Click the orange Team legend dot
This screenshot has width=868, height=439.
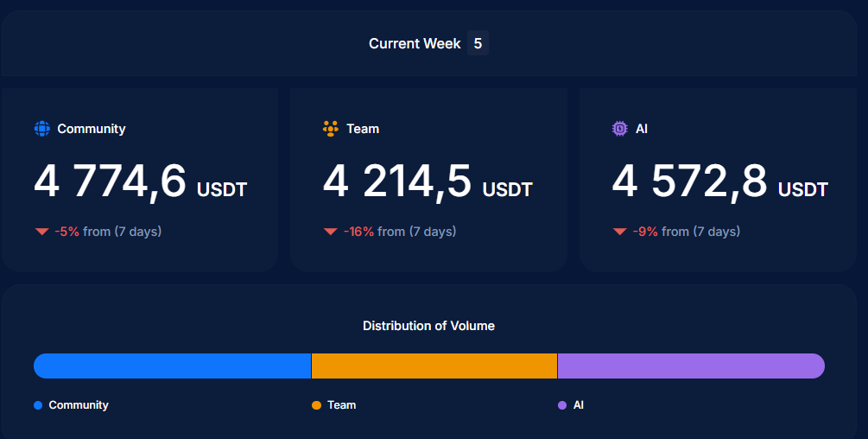pyautogui.click(x=316, y=405)
